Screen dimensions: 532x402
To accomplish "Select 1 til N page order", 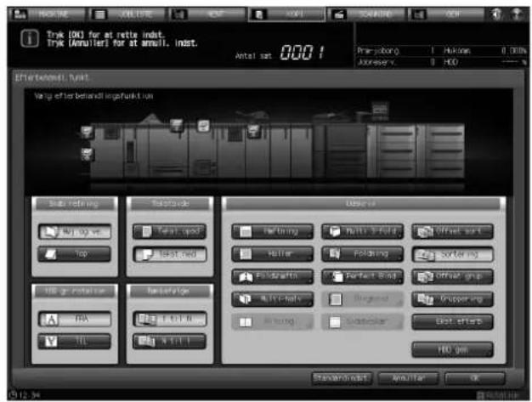I will click(x=170, y=320).
